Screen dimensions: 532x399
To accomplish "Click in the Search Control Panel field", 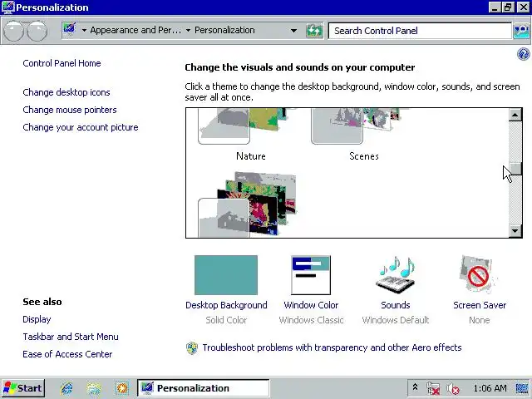I will pyautogui.click(x=420, y=31).
